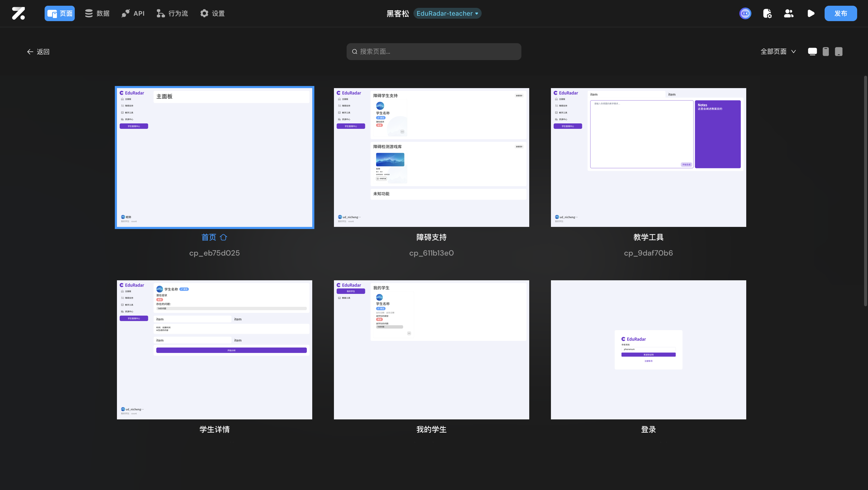The width and height of the screenshot is (868, 490).
Task: Open the 数据 tab
Action: (x=97, y=14)
